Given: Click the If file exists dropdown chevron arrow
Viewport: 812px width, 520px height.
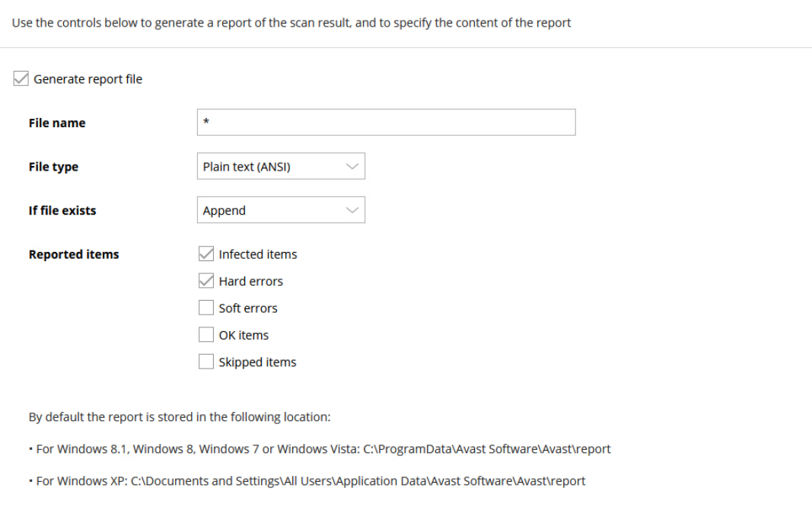Looking at the screenshot, I should pos(352,210).
